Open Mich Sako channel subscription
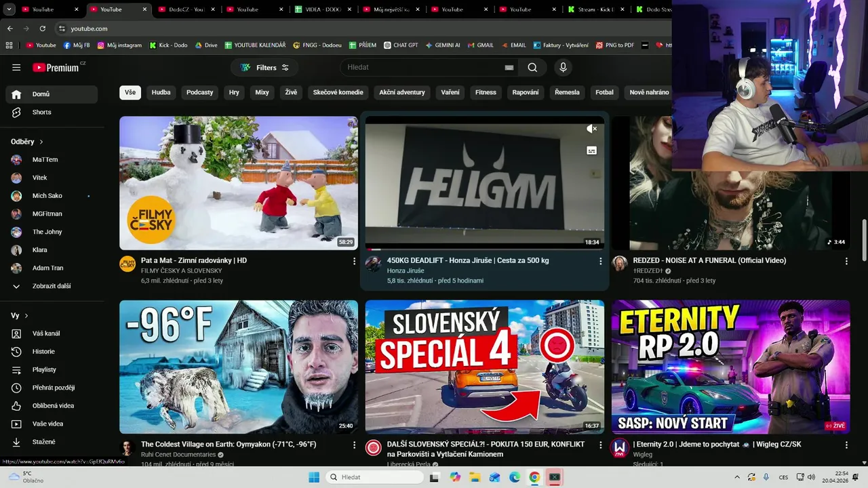This screenshot has height=488, width=868. click(52, 196)
